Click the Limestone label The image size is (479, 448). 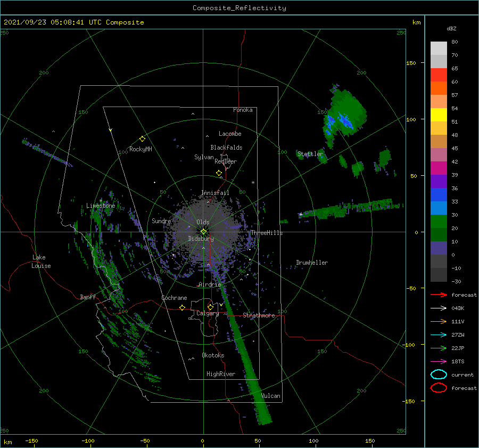click(x=101, y=206)
